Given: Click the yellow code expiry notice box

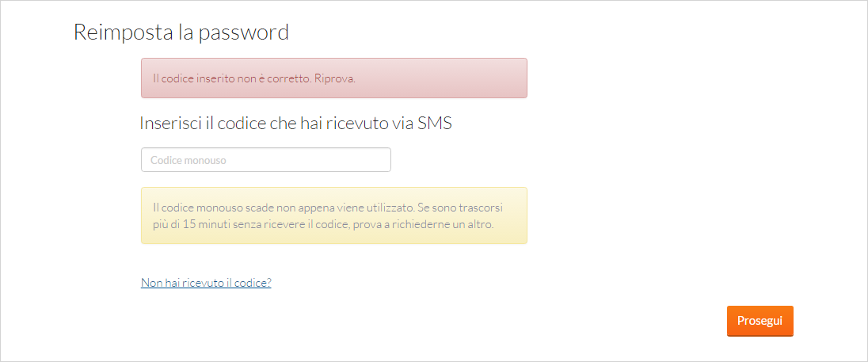Looking at the screenshot, I should click(333, 215).
